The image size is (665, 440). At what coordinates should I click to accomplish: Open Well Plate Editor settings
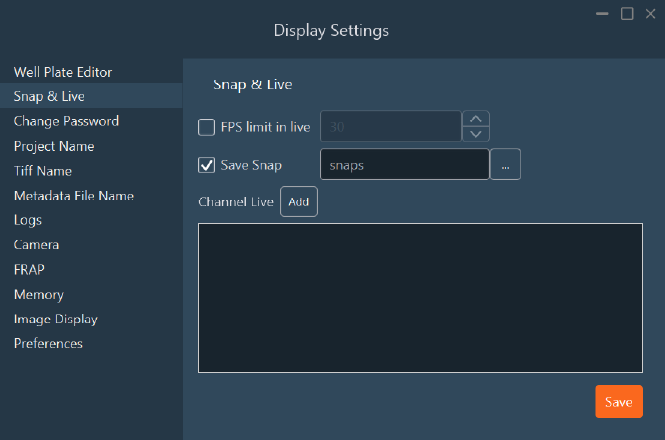tap(62, 72)
